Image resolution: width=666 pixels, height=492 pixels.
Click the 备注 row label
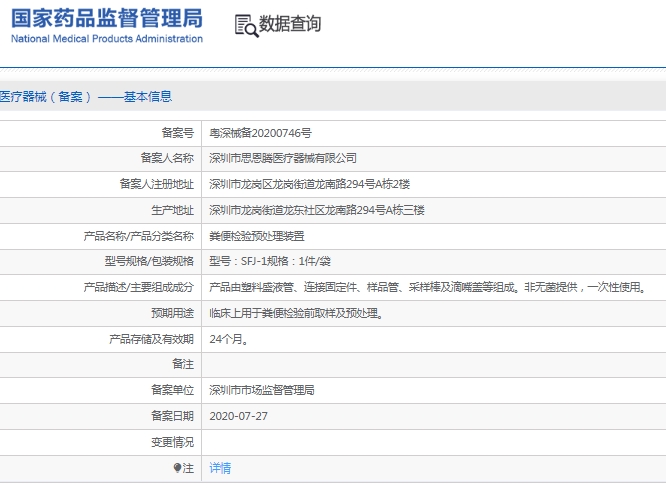click(183, 364)
